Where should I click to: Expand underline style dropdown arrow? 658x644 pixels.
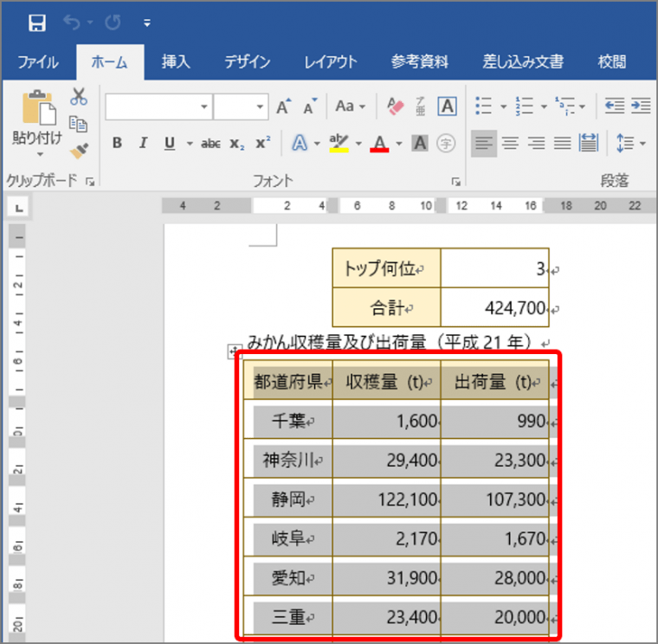click(190, 144)
